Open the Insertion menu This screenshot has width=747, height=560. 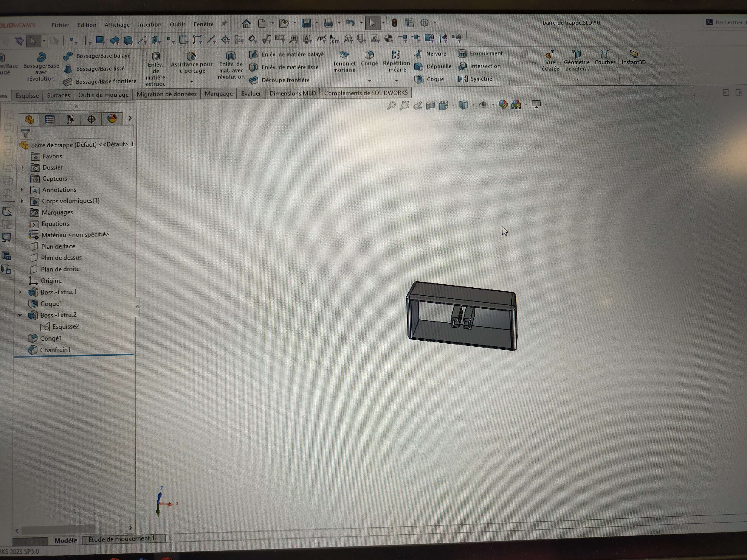[149, 25]
